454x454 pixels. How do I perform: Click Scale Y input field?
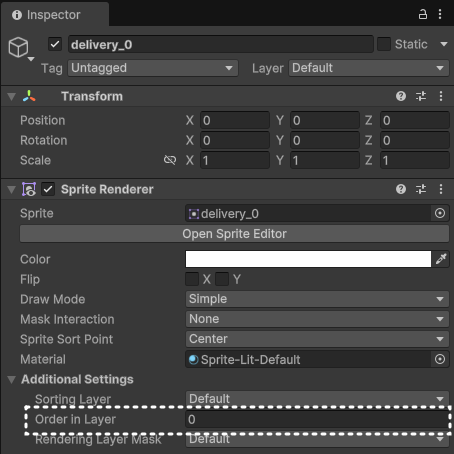point(325,160)
